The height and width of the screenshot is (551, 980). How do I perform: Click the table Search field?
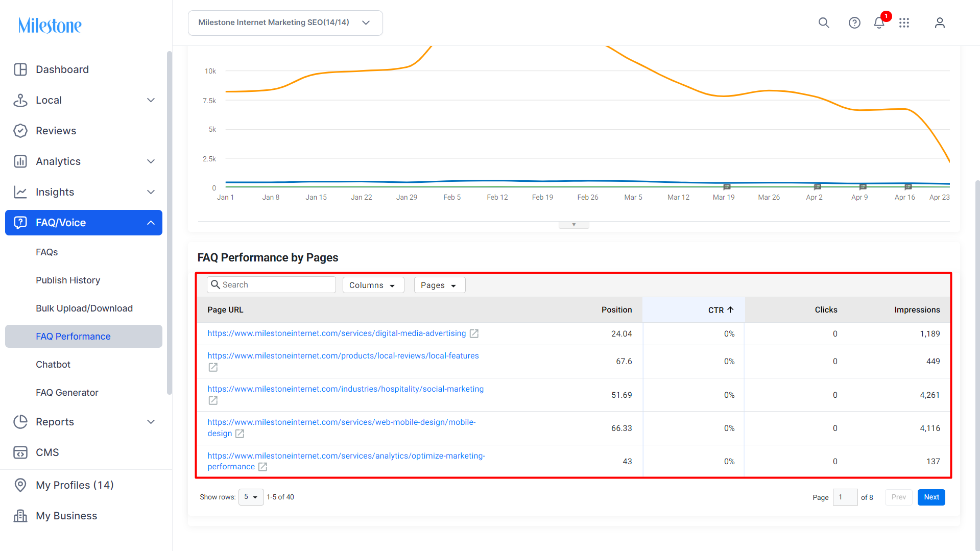coord(271,285)
